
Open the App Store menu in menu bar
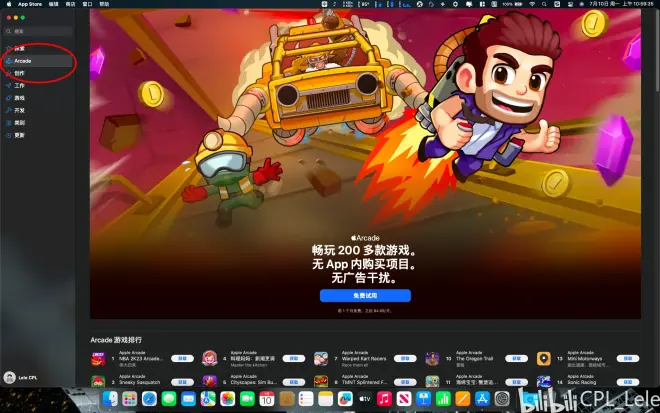tap(30, 4)
